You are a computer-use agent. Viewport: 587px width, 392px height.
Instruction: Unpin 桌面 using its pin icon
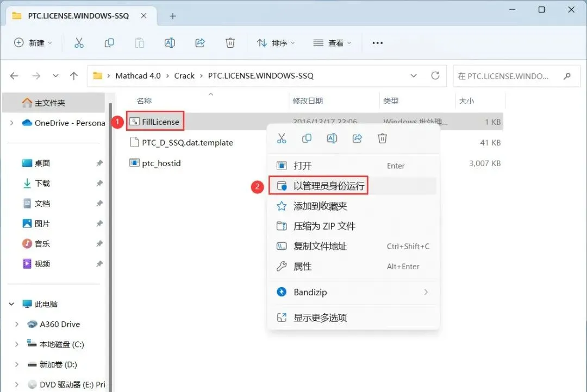99,163
